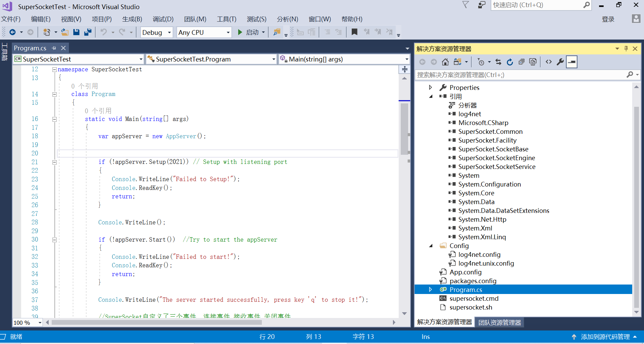This screenshot has height=344, width=644.
Task: Click the Open File toolbar icon
Action: pyautogui.click(x=65, y=32)
